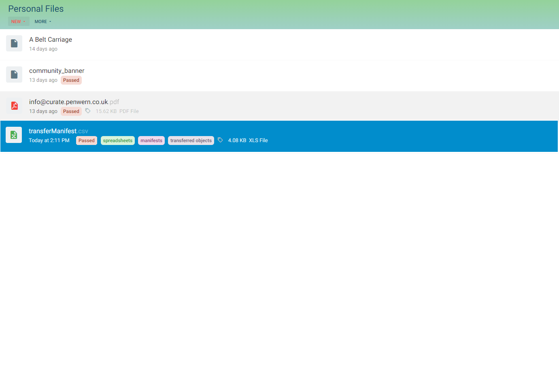Click the 13 days ago timestamp in PDF row
Image resolution: width=559 pixels, height=392 pixels.
coord(43,111)
